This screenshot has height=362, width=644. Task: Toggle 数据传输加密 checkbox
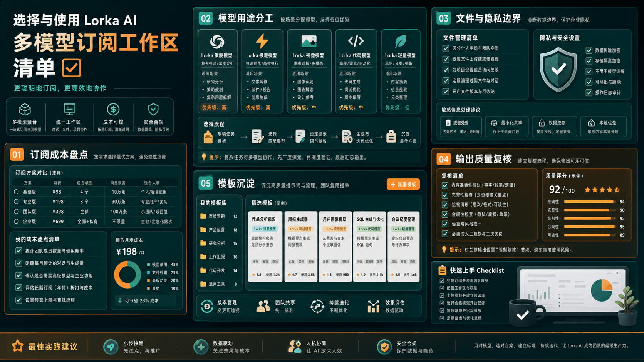[x=589, y=50]
